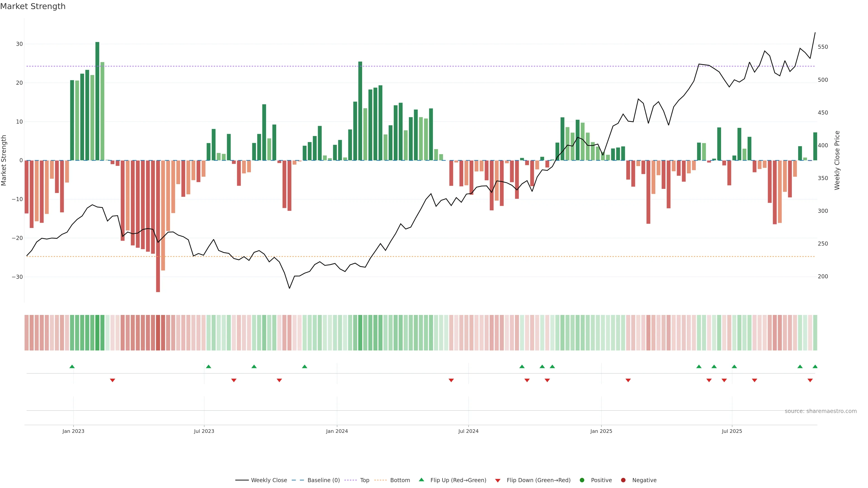
Task: Click the first green flip-up marker near Jan 2023
Action: pyautogui.click(x=72, y=366)
